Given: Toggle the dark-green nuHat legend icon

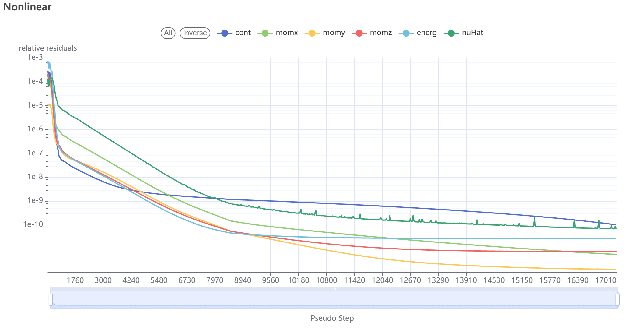Looking at the screenshot, I should 451,33.
